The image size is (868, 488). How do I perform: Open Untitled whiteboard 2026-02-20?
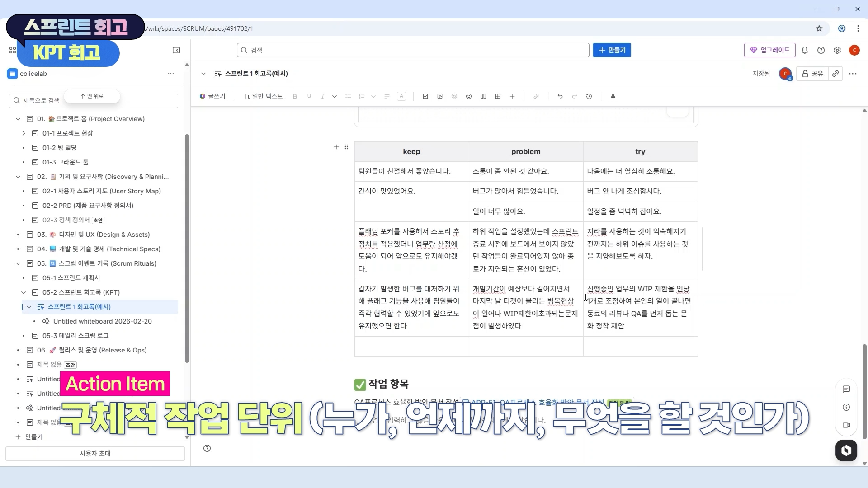click(102, 321)
